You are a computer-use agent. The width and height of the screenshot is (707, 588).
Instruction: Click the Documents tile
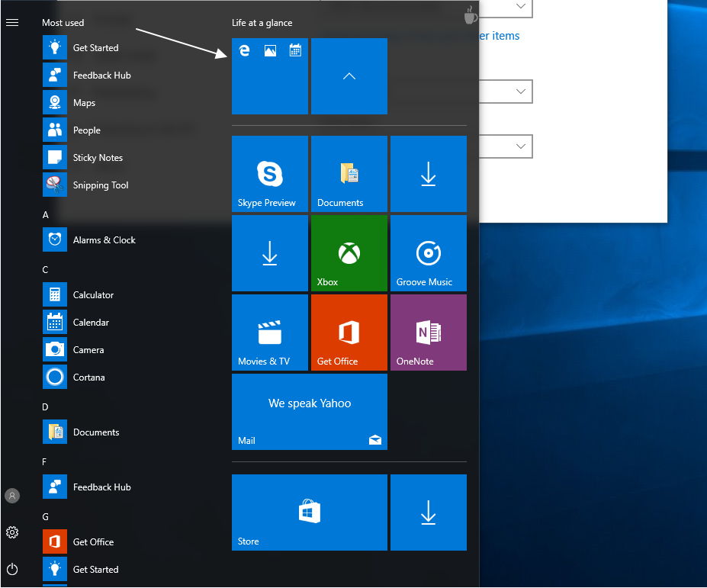[349, 174]
